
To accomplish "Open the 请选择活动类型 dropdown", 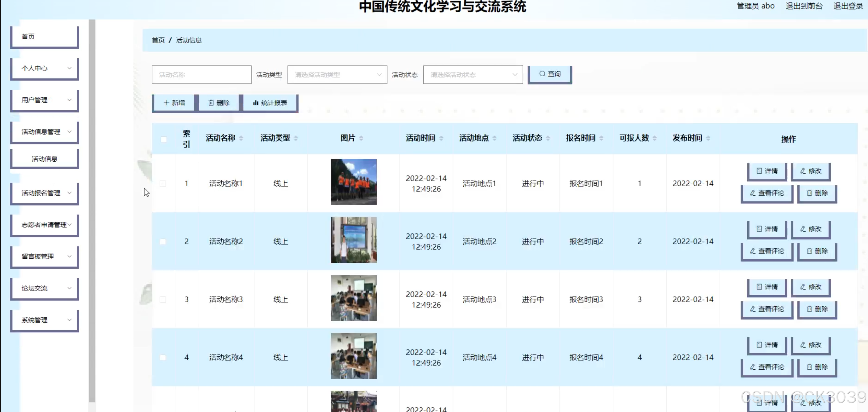I will tap(337, 75).
